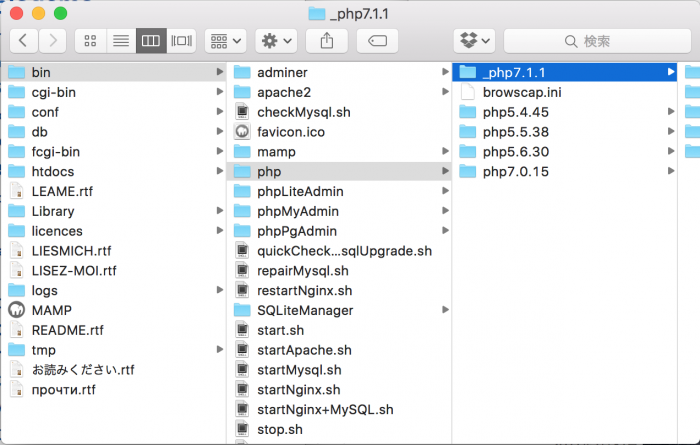Go back with the left arrow
The image size is (700, 445).
pos(24,41)
